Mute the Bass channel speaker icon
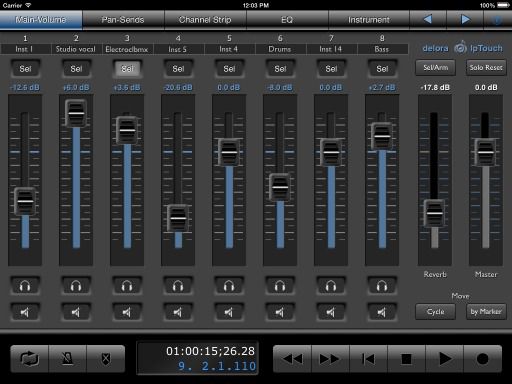This screenshot has width=512, height=384. (x=382, y=312)
